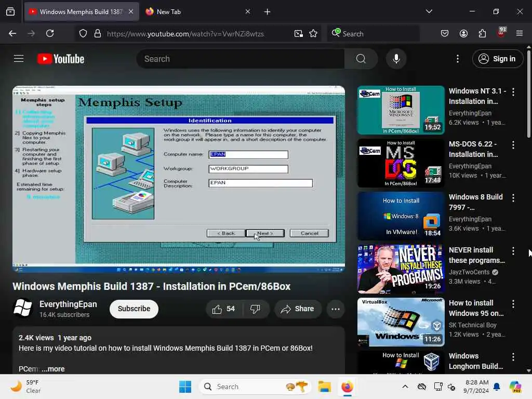Click the YouTube search input field

click(241, 59)
